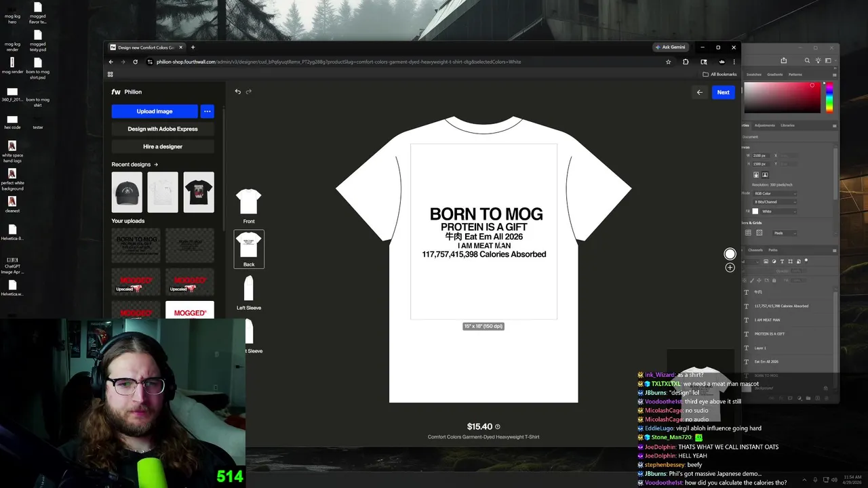The width and height of the screenshot is (868, 488).
Task: Click create new group folder icon in Layers
Action: click(x=808, y=398)
